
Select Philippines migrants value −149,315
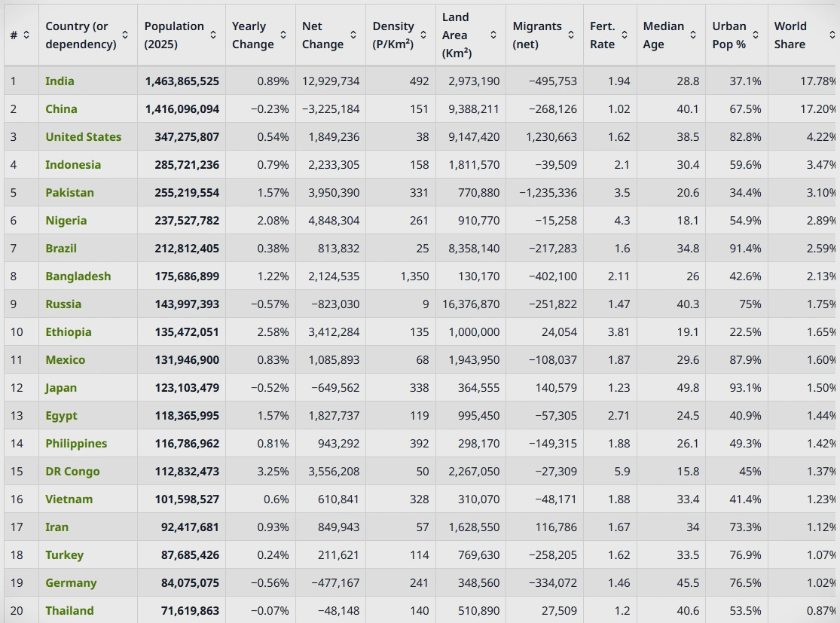tap(553, 443)
